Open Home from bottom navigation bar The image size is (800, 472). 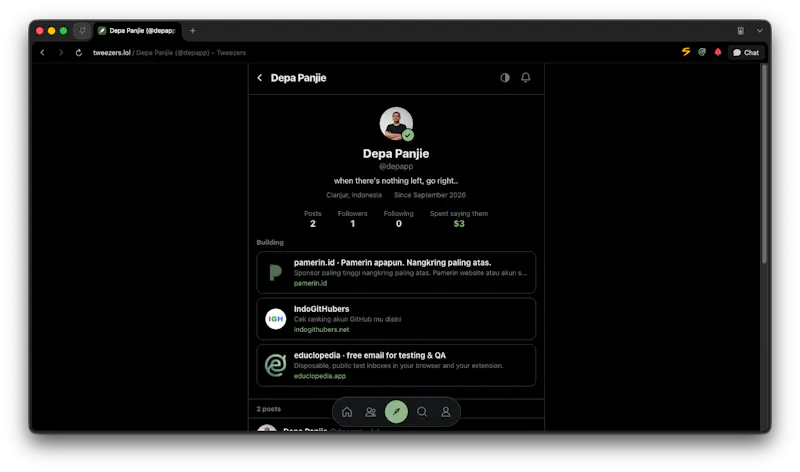click(347, 412)
